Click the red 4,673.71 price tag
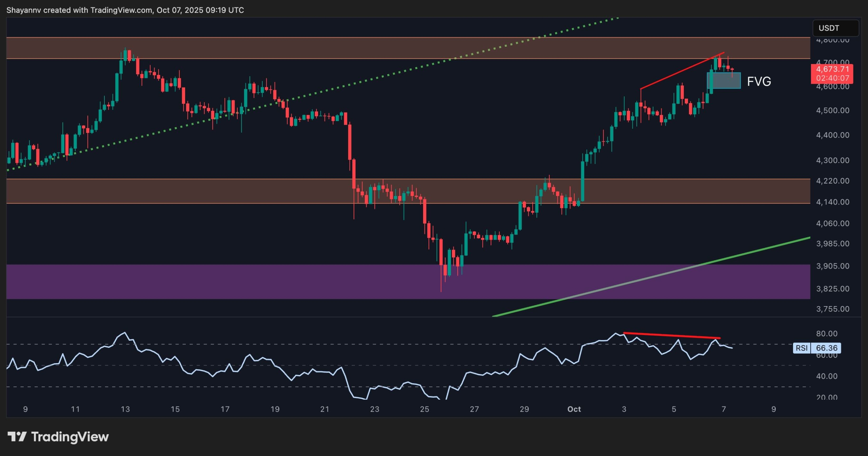 click(832, 70)
